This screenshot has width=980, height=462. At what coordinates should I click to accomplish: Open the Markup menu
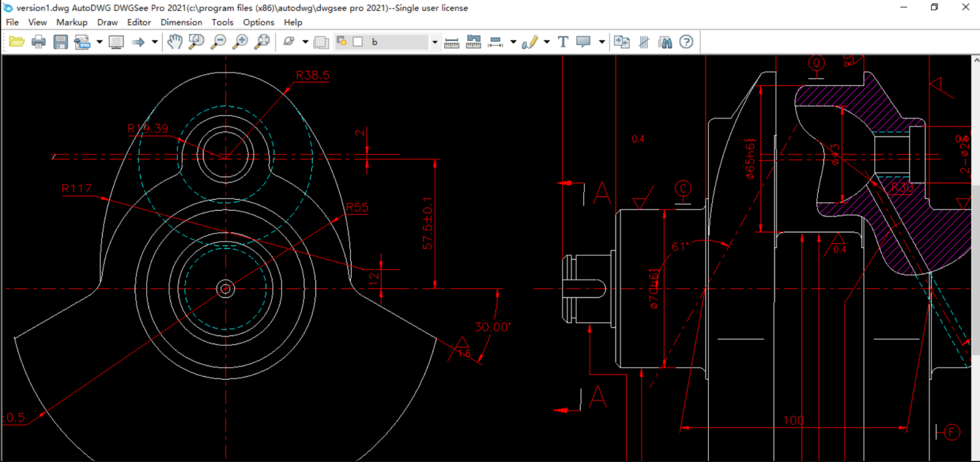tap(71, 22)
